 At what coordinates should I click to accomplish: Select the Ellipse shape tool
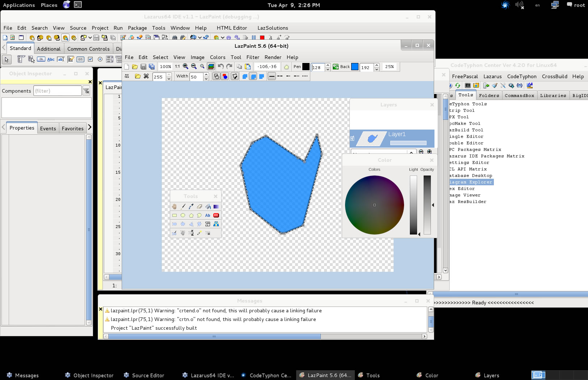(x=183, y=215)
